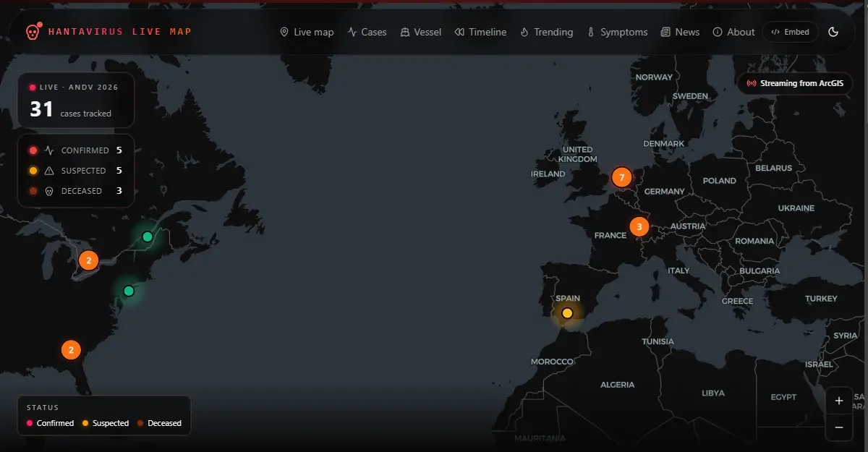Screen dimensions: 868x452
Task: Click the red streaming broadcast icon
Action: pyautogui.click(x=752, y=83)
